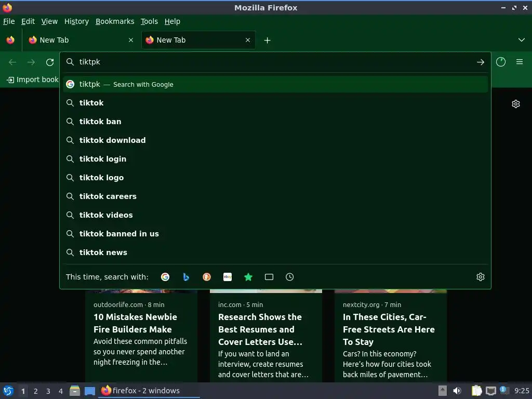Image resolution: width=532 pixels, height=399 pixels.
Task: Open the clipboard manager tray icon
Action: tap(477, 391)
